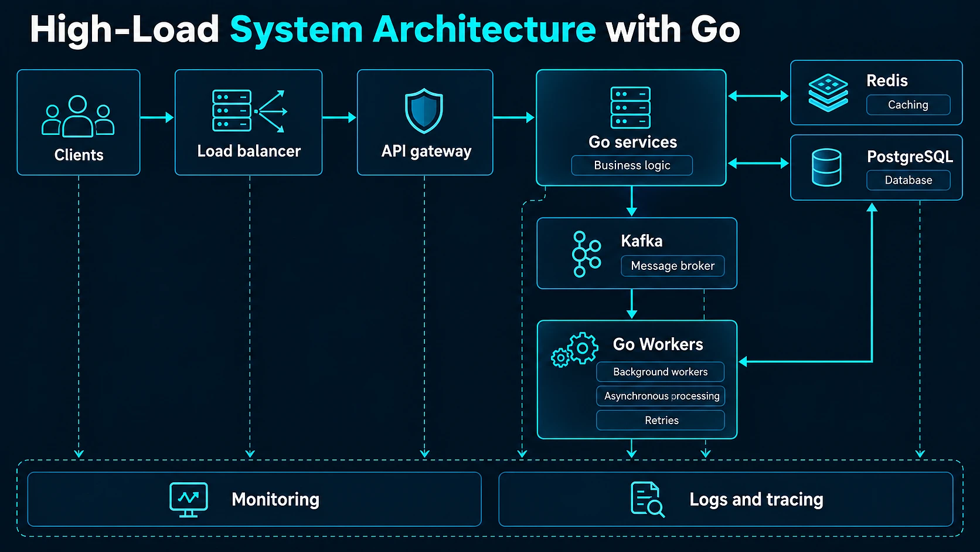Select the Load balancer label

249,151
